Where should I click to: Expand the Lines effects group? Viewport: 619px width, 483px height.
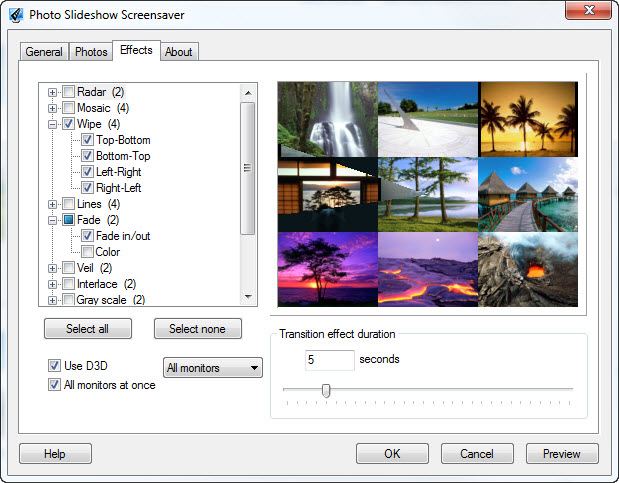pos(52,204)
